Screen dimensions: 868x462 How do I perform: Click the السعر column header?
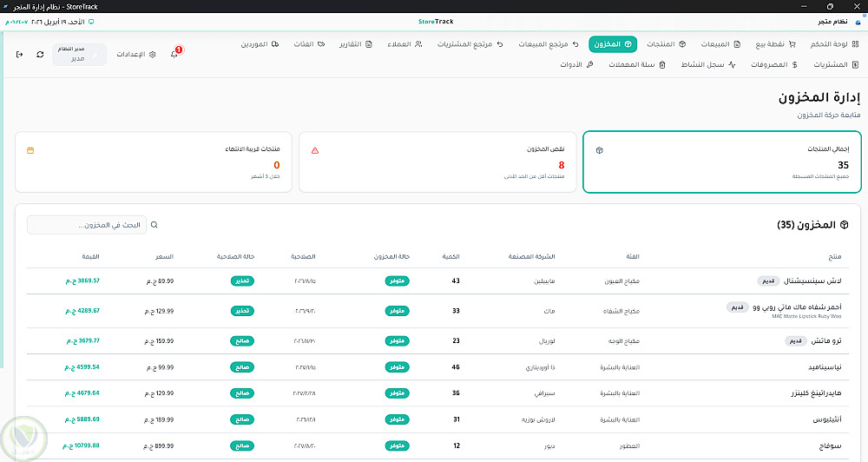point(164,256)
